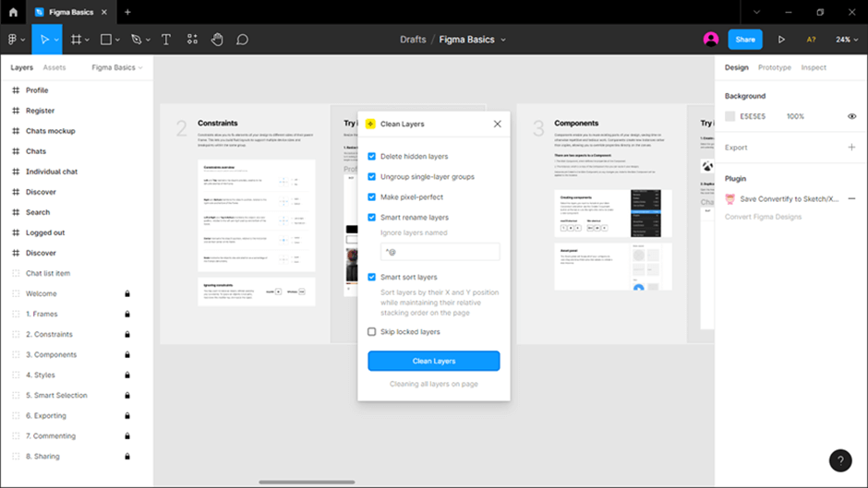Click the missing fonts A? indicator
This screenshot has width=868, height=488.
coord(811,40)
